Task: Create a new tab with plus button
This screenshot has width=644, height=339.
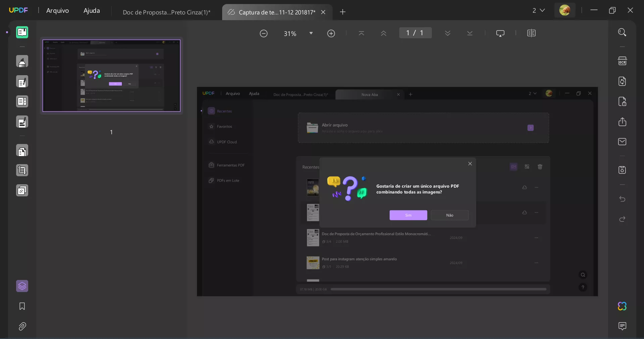Action: pyautogui.click(x=342, y=12)
